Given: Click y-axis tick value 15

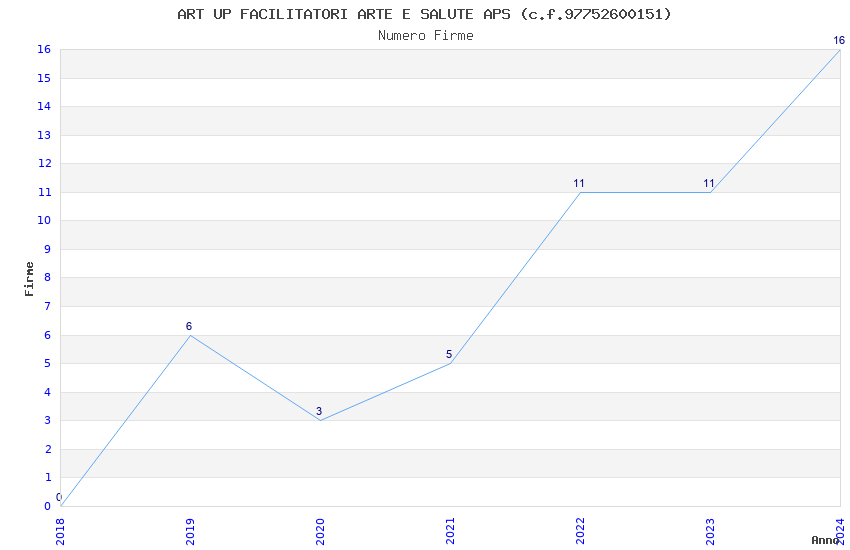Looking at the screenshot, I should pos(44,79).
